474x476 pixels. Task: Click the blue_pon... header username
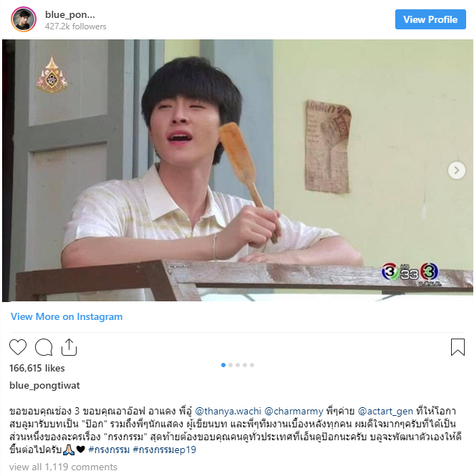click(70, 14)
